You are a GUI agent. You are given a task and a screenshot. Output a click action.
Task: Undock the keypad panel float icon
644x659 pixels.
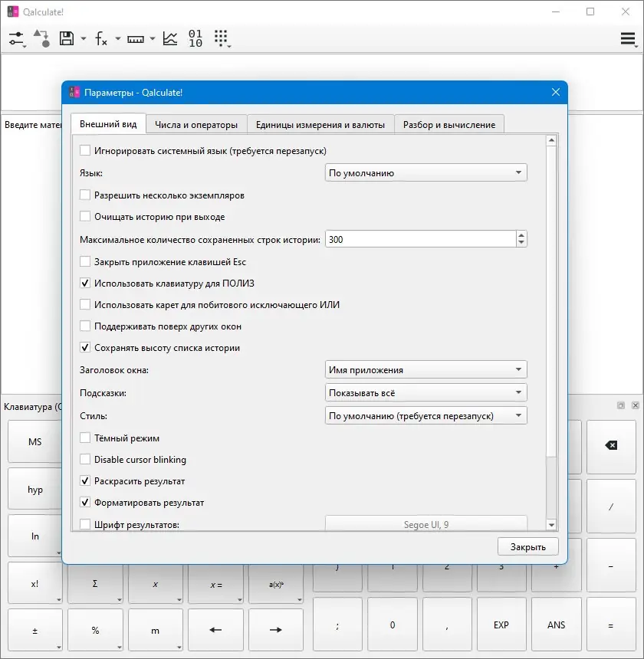pyautogui.click(x=621, y=405)
